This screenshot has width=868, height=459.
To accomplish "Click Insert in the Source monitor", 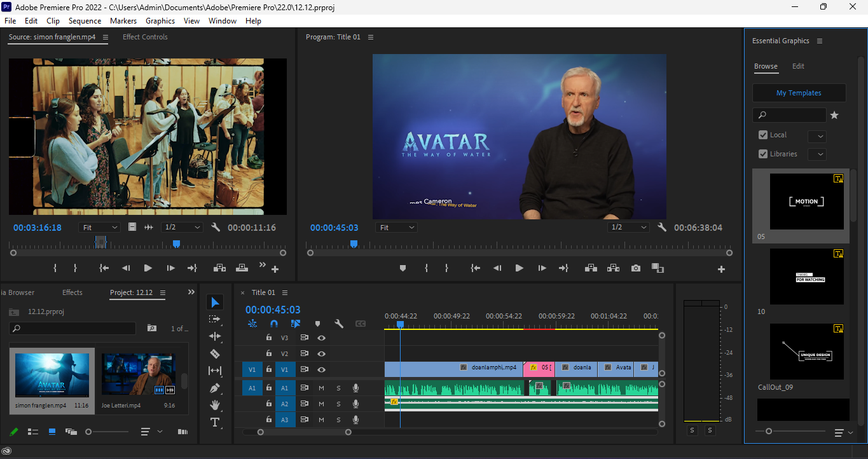I will (x=220, y=268).
